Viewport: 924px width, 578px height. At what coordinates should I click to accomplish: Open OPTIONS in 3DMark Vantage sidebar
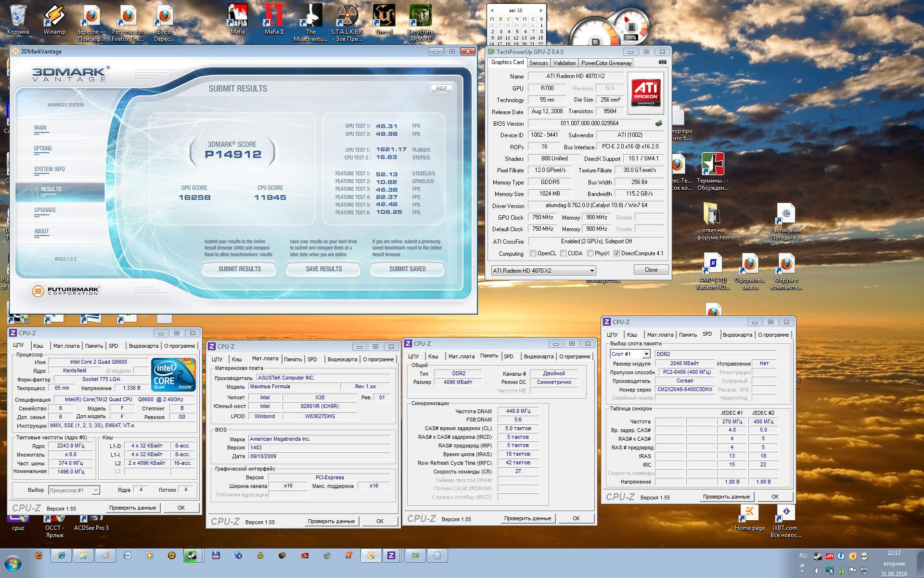tap(43, 149)
